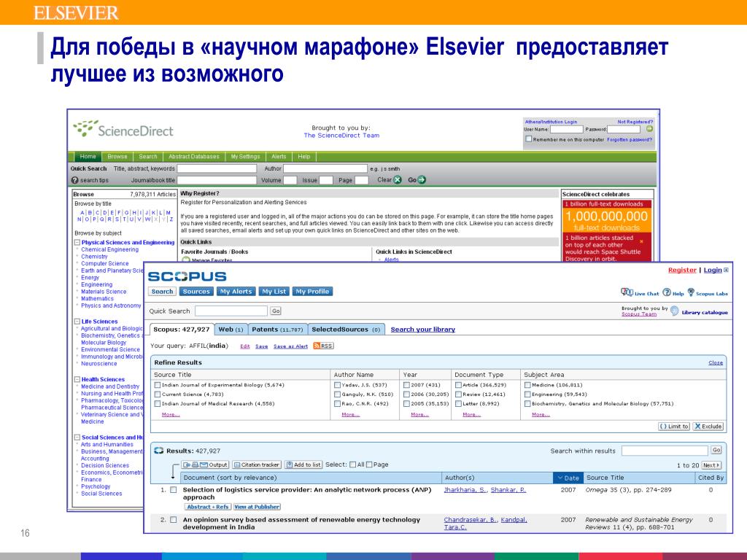Check Indian Journal of Experimental Biology source
This screenshot has height=560, width=747.
click(x=158, y=385)
